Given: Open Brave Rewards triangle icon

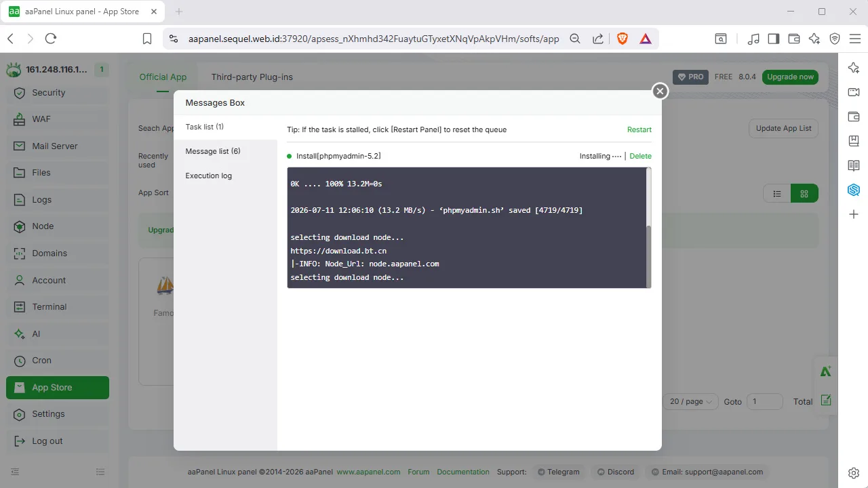Looking at the screenshot, I should click(x=646, y=39).
